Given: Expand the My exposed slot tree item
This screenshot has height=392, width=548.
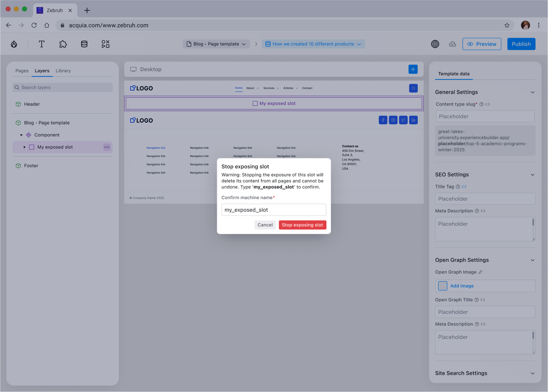Looking at the screenshot, I should 24,147.
